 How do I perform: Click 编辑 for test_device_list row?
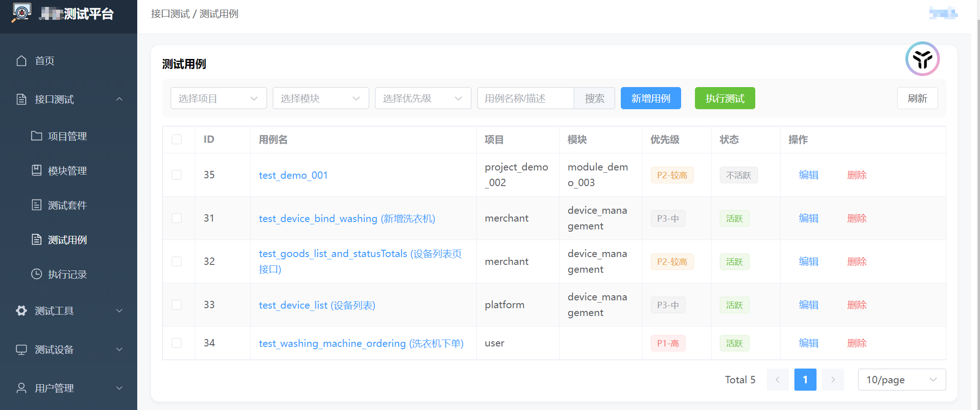(809, 305)
